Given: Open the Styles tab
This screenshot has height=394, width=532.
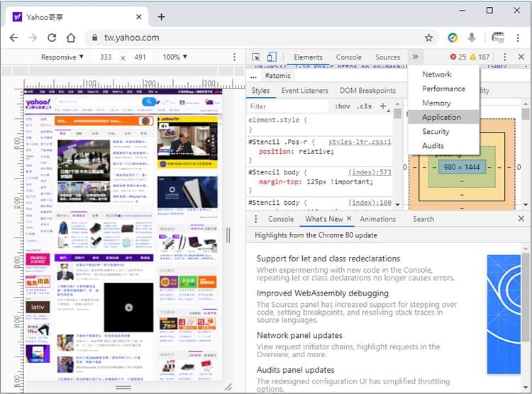Looking at the screenshot, I should tap(260, 91).
